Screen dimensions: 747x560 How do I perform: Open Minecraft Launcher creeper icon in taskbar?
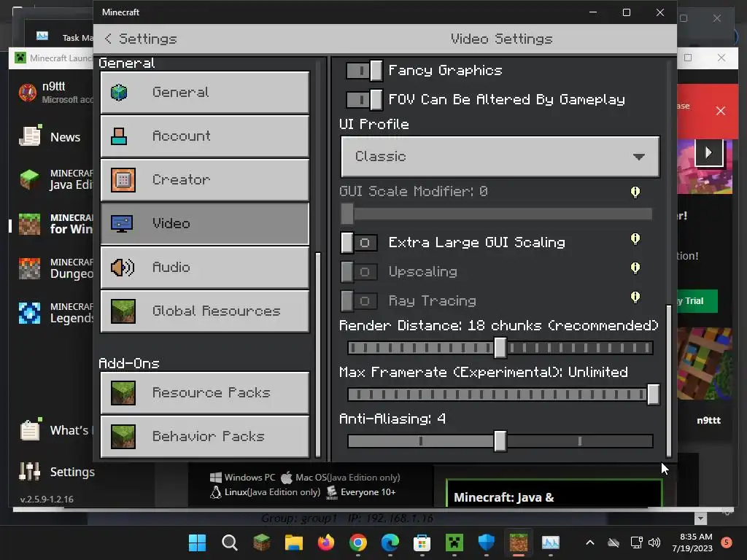tap(454, 542)
